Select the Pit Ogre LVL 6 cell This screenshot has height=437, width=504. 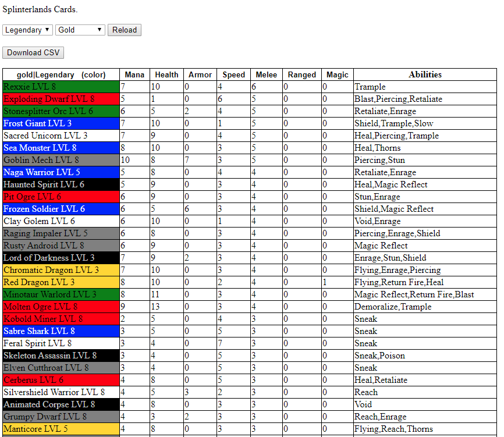coord(61,197)
